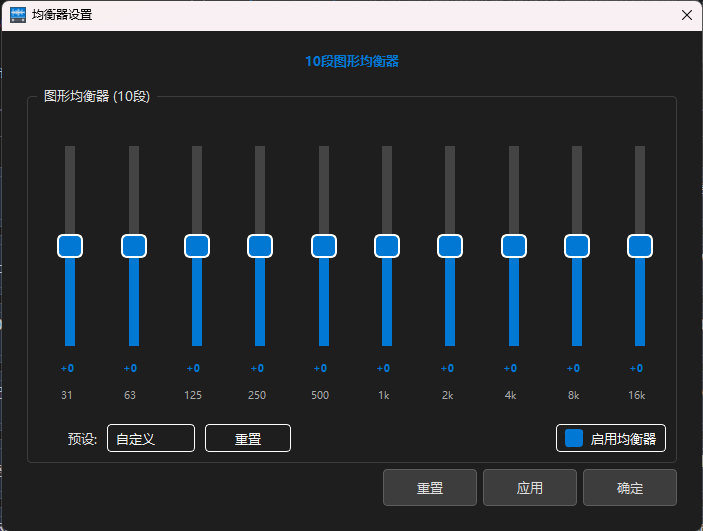
Task: Click the 2k band slider handle
Action: click(450, 246)
